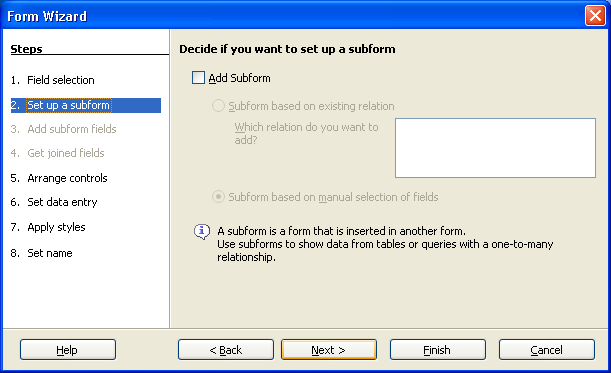The image size is (611, 373).
Task: Enable the Add Subform checkbox
Action: point(198,78)
